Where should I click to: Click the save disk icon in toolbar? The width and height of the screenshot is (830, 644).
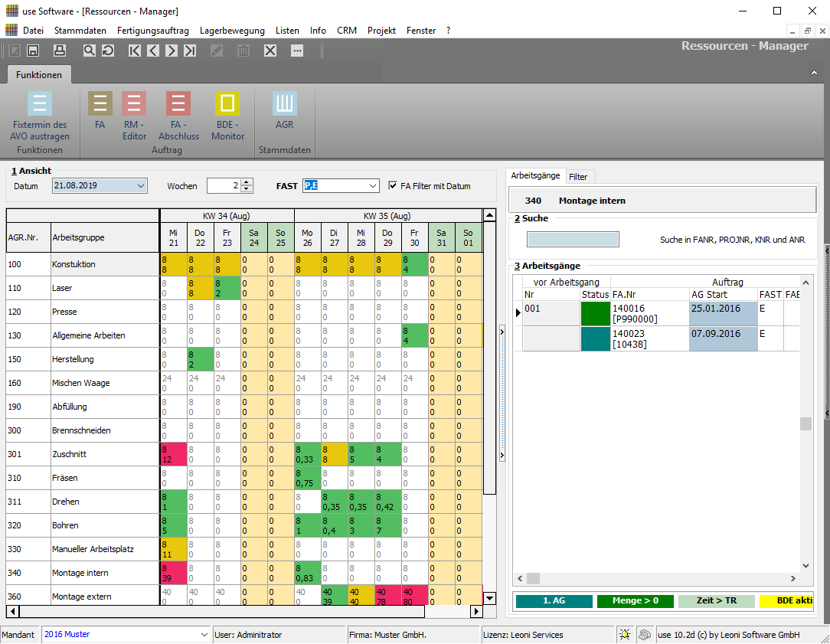click(x=33, y=51)
